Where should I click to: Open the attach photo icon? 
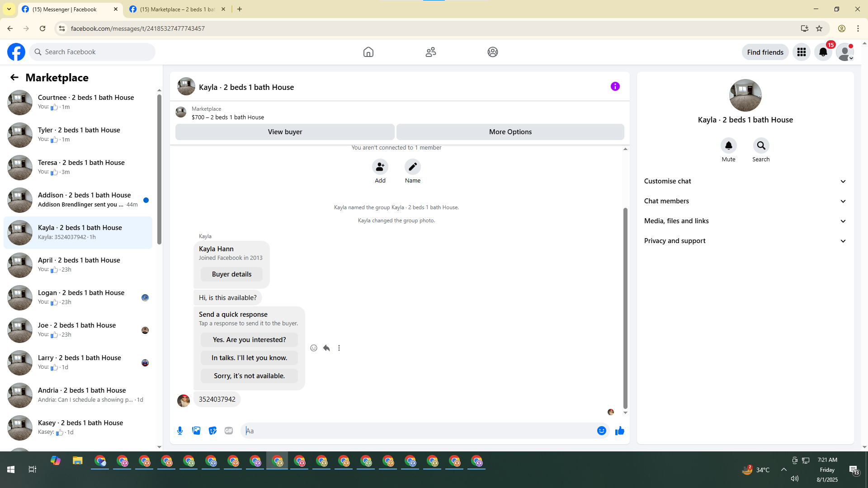196,431
